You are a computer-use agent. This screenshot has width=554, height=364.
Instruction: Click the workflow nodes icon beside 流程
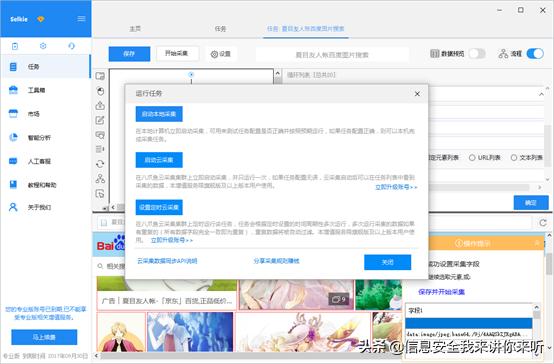click(x=503, y=54)
